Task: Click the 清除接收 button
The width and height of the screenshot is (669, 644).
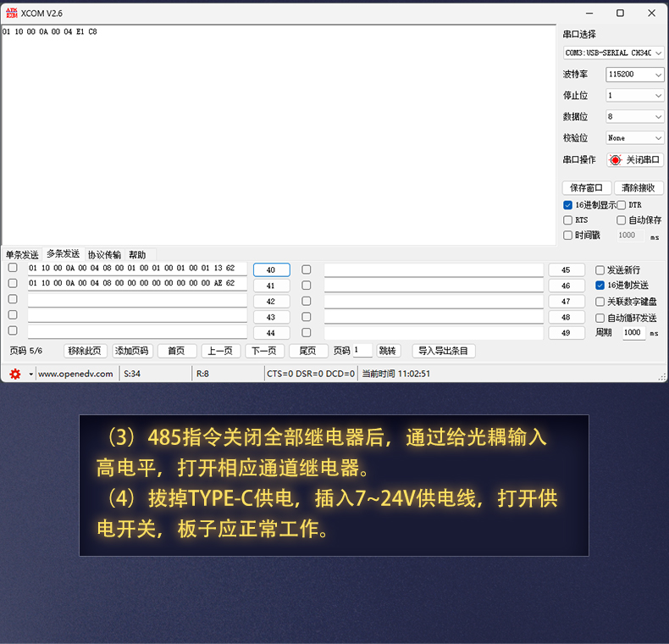Action: pos(638,188)
